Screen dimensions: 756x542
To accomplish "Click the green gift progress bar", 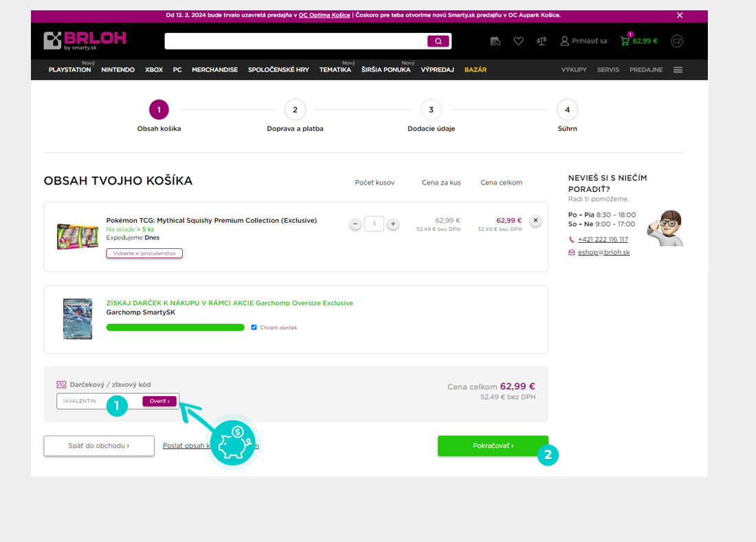I will [175, 327].
